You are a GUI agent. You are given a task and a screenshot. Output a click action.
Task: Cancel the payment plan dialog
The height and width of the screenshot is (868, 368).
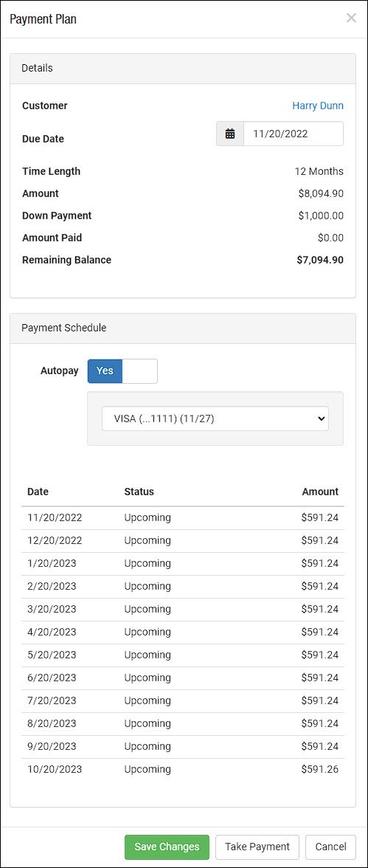click(x=331, y=847)
